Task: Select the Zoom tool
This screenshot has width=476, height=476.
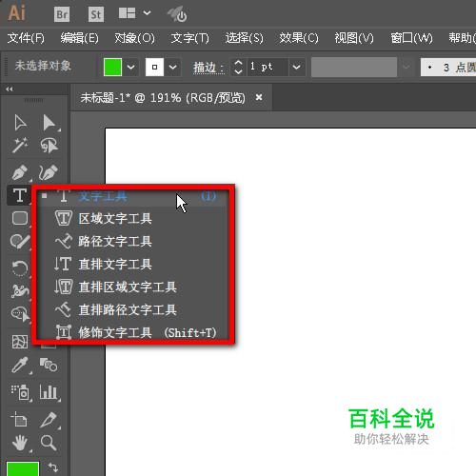Action: click(49, 443)
